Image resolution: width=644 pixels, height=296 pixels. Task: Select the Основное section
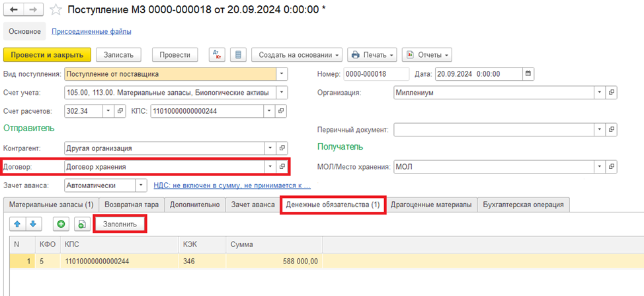coord(24,31)
